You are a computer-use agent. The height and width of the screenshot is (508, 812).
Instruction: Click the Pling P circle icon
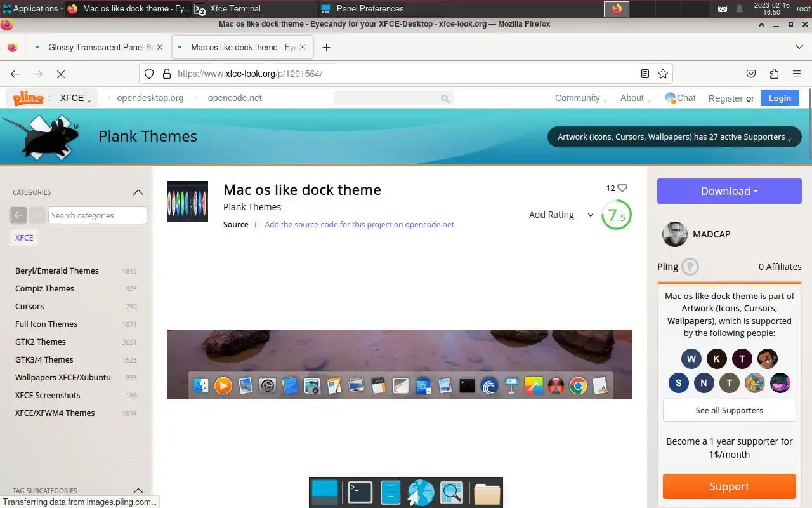point(690,267)
